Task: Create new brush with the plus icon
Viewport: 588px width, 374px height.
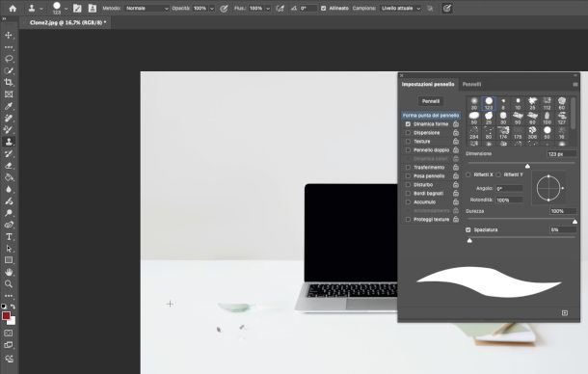Action: tap(565, 313)
